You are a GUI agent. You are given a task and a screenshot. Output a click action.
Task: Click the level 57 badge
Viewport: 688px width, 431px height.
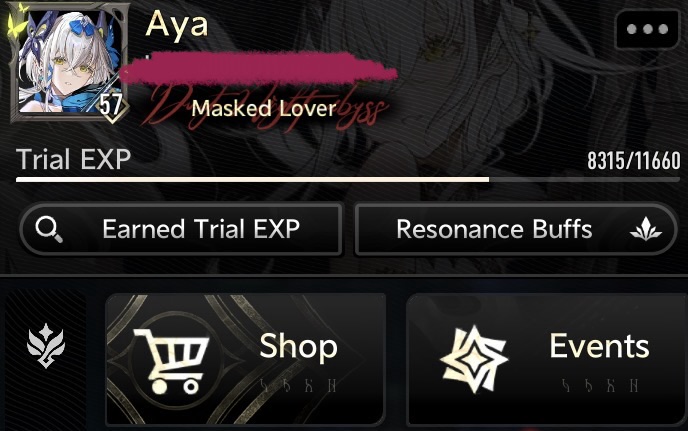point(110,105)
